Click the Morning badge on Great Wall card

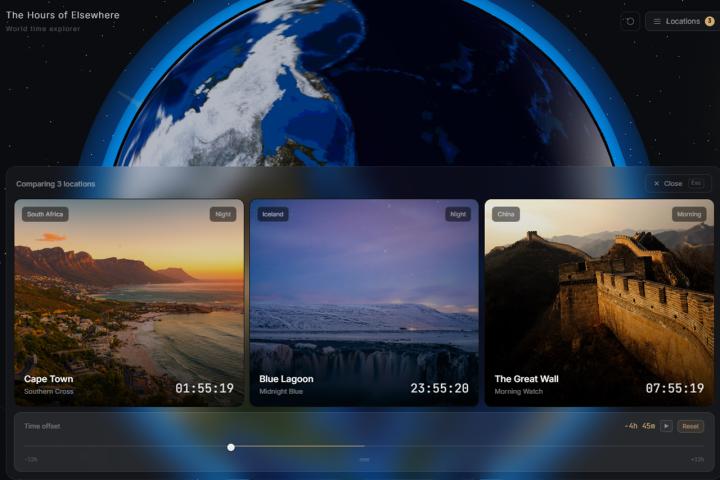pyautogui.click(x=689, y=214)
